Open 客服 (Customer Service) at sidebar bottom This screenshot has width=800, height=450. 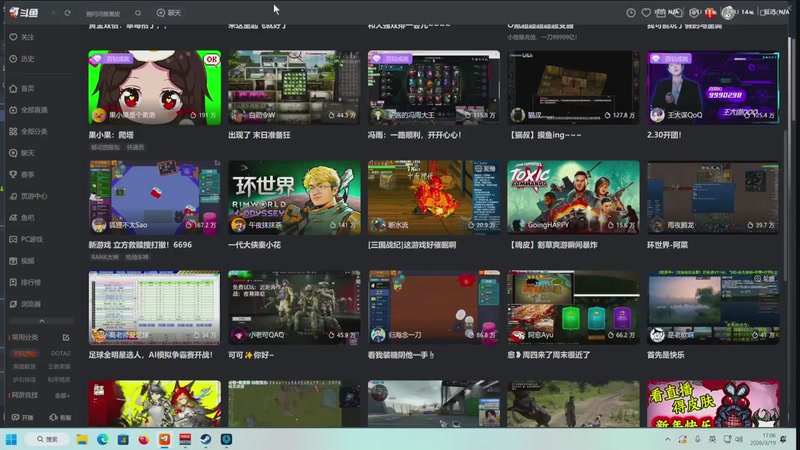click(60, 417)
